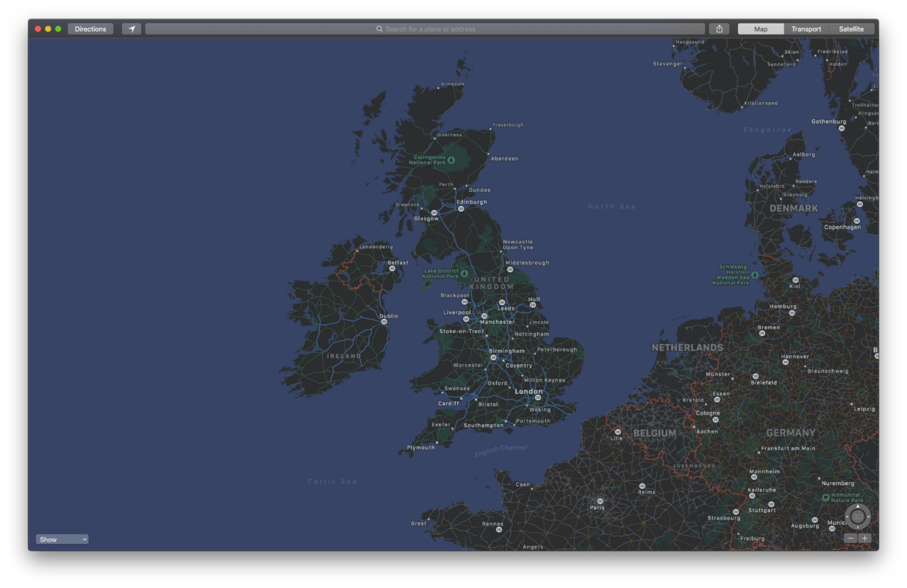This screenshot has height=588, width=907.
Task: Switch to the Transport view tab
Action: point(806,29)
